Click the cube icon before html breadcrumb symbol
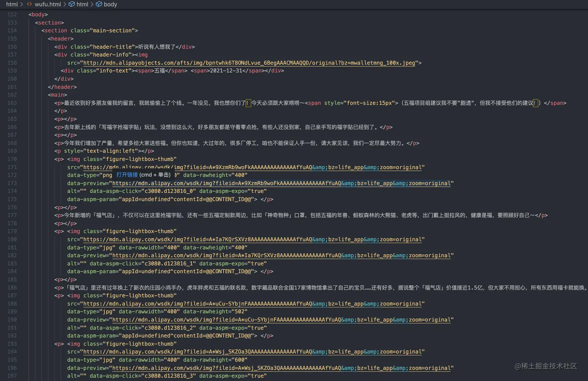This screenshot has width=588, height=381. [72, 4]
